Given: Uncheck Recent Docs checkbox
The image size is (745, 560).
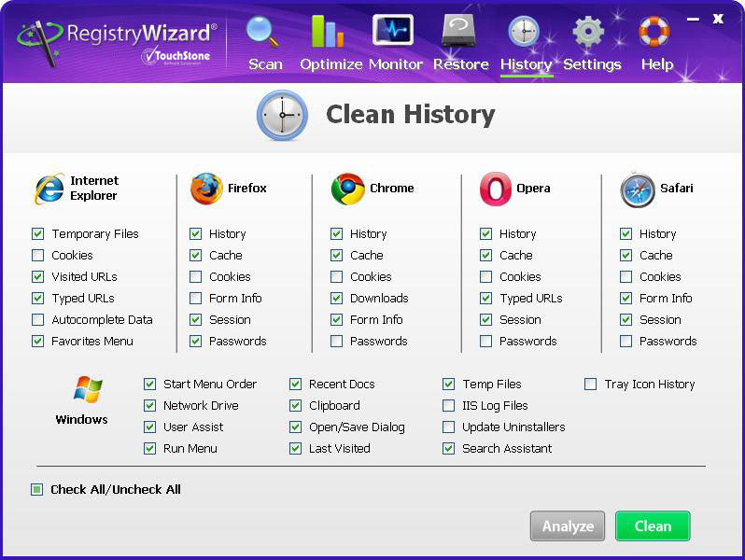Looking at the screenshot, I should pyautogui.click(x=296, y=384).
